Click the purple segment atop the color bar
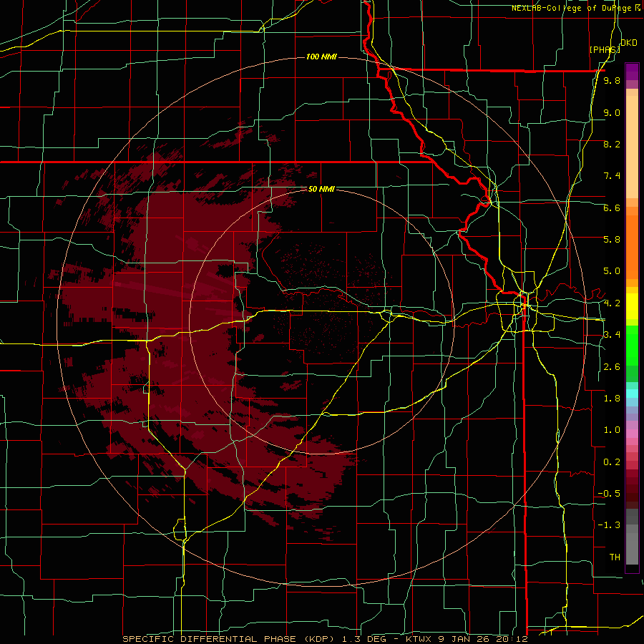This screenshot has width=644, height=644. click(x=632, y=72)
